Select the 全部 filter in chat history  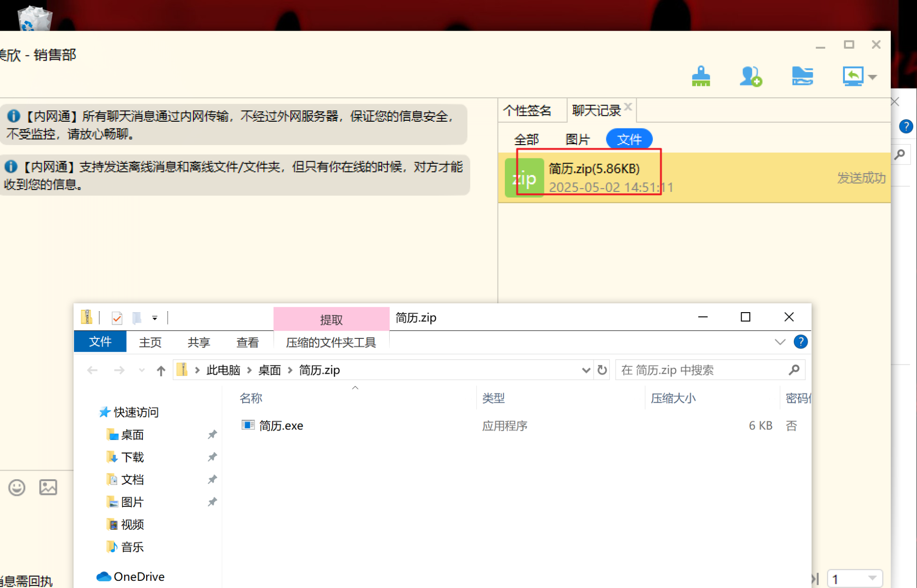pyautogui.click(x=526, y=139)
